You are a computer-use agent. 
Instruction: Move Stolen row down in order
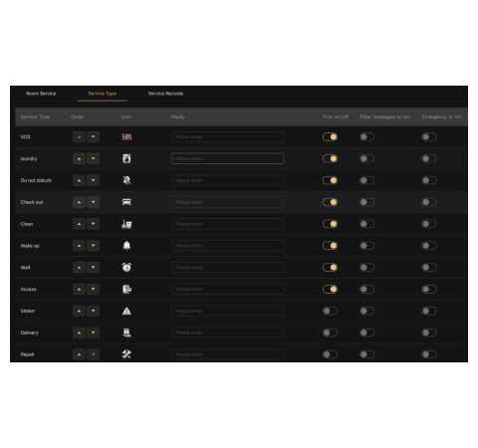click(x=93, y=311)
